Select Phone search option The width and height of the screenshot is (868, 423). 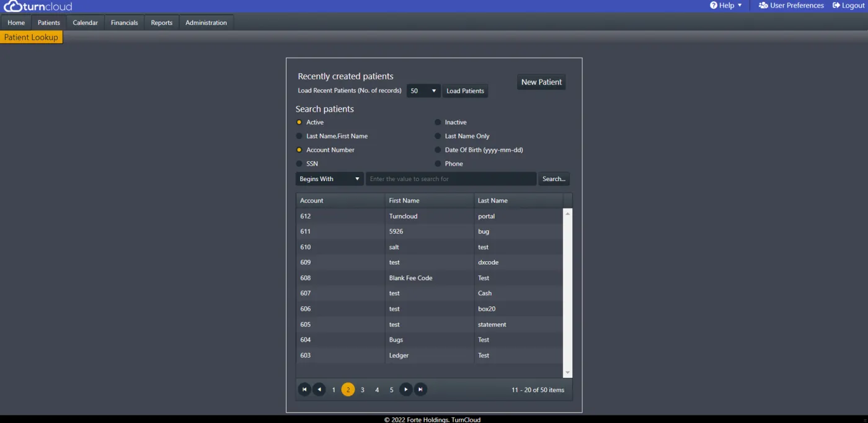(438, 164)
